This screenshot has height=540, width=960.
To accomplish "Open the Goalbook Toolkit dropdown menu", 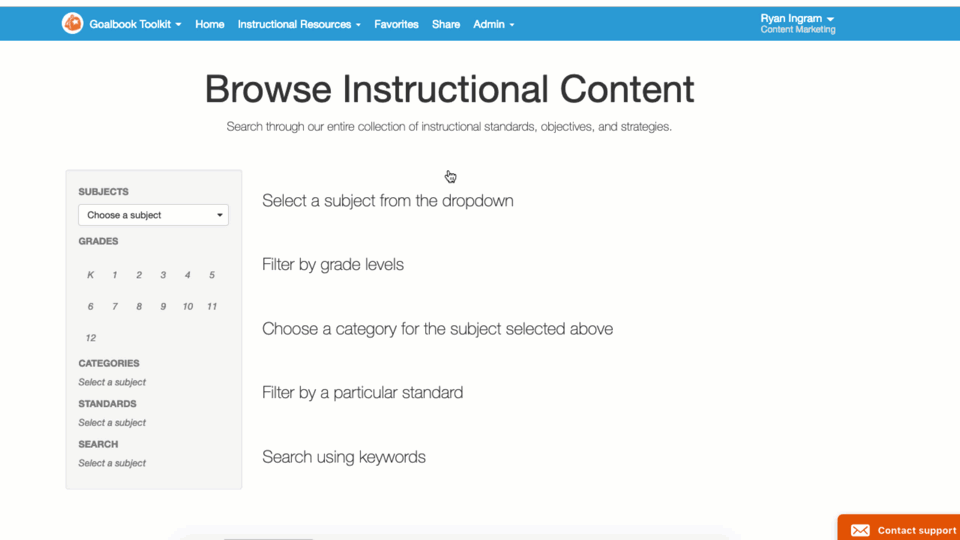I will click(135, 24).
